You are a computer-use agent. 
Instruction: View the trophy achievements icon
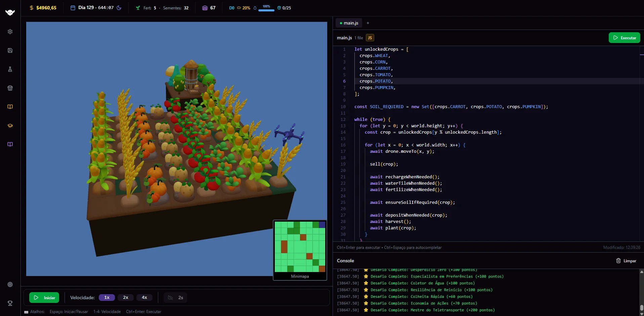pos(10,303)
